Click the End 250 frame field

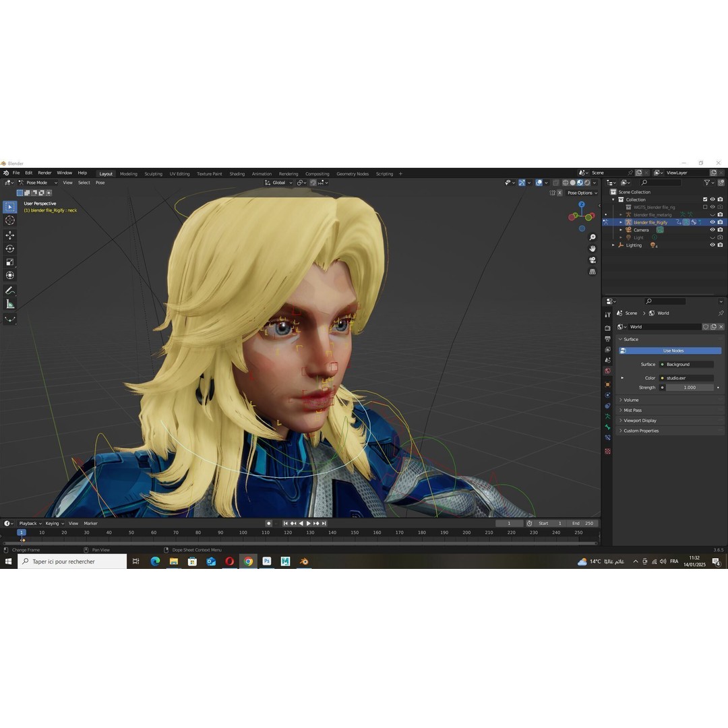pyautogui.click(x=582, y=523)
